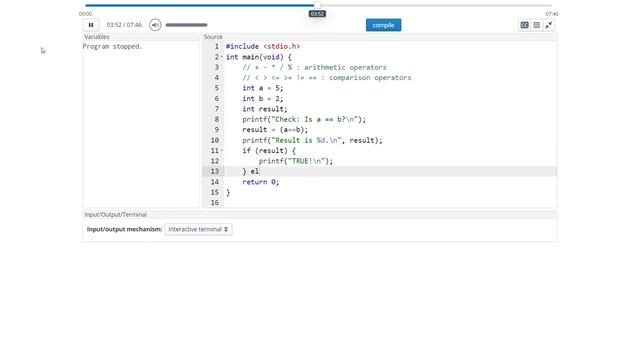
Task: Open the transcript list icon
Action: 537,25
